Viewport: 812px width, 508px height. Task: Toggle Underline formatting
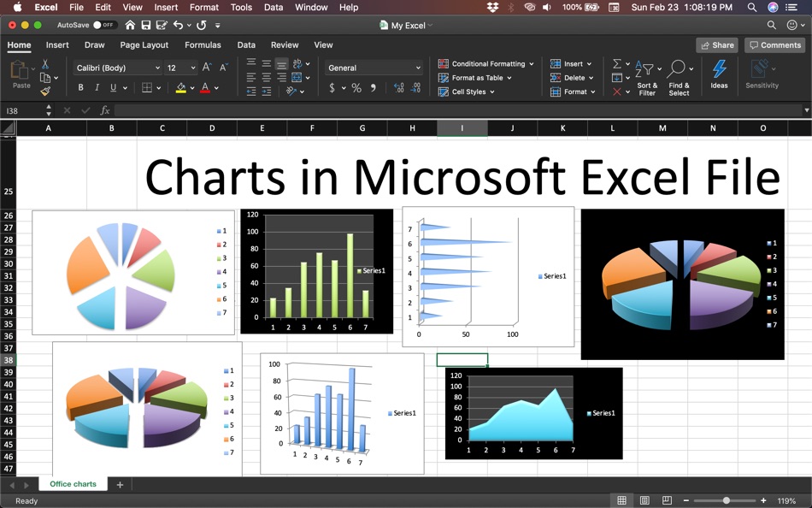(x=113, y=87)
